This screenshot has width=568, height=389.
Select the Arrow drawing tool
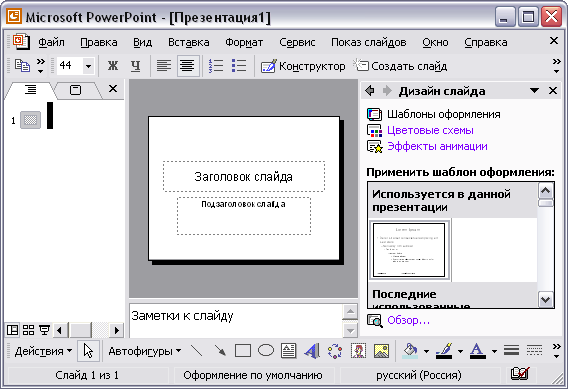(x=220, y=351)
